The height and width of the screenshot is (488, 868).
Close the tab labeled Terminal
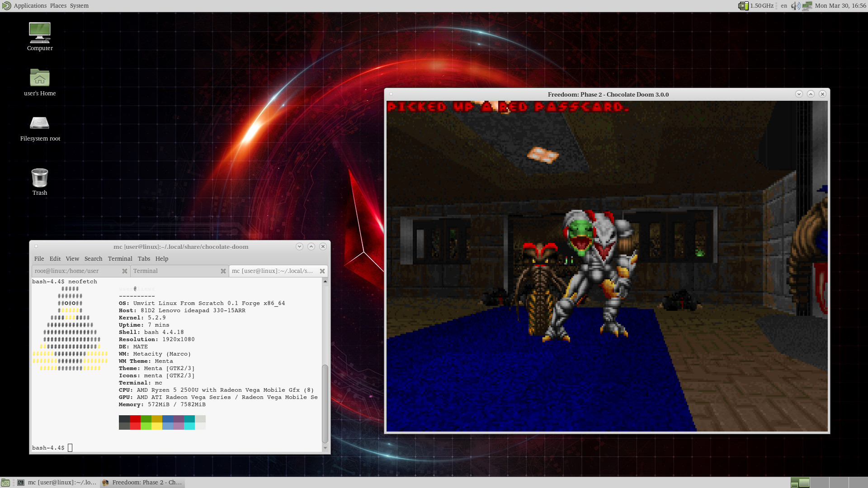223,271
